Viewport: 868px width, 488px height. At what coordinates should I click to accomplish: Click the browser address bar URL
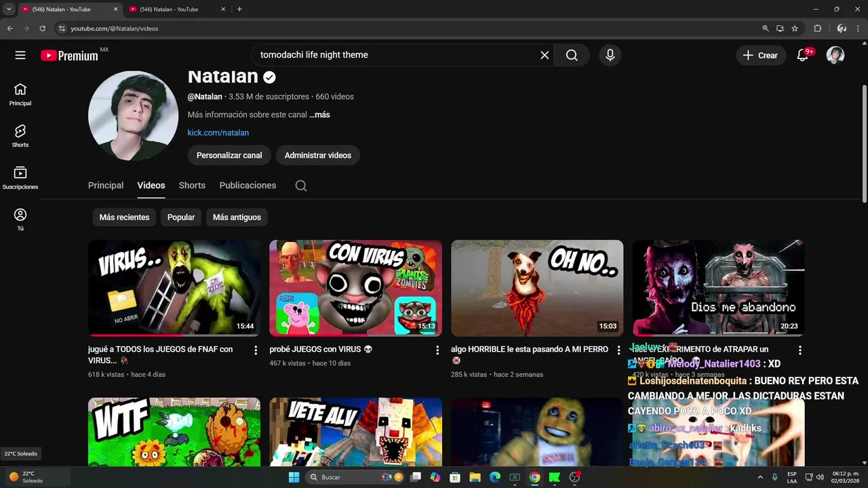(115, 28)
